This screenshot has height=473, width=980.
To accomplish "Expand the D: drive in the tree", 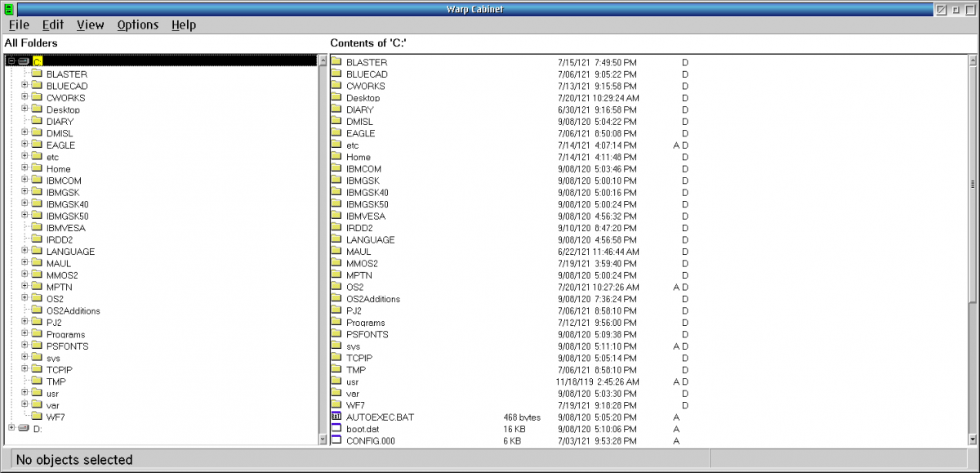I will 10,427.
